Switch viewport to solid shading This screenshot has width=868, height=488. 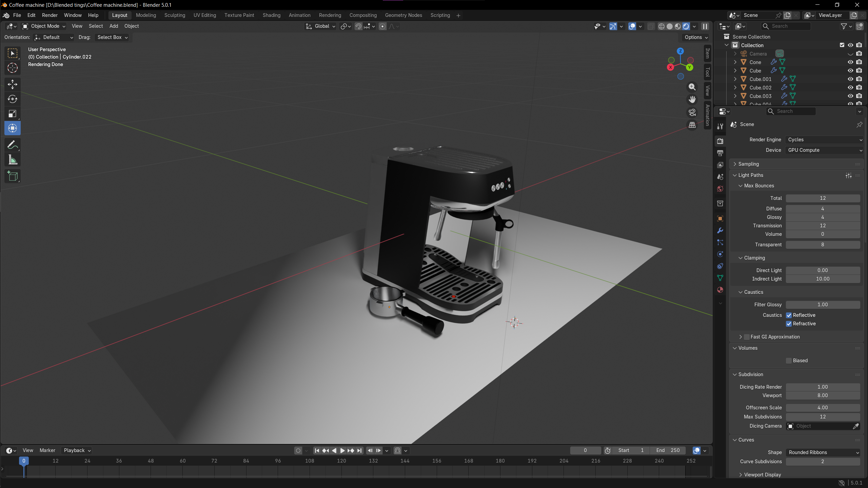click(670, 26)
